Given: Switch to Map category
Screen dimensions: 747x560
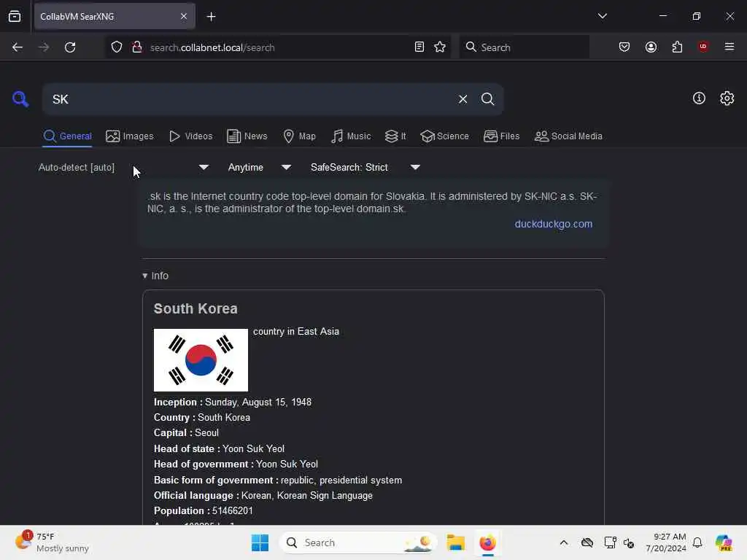Looking at the screenshot, I should tap(300, 136).
